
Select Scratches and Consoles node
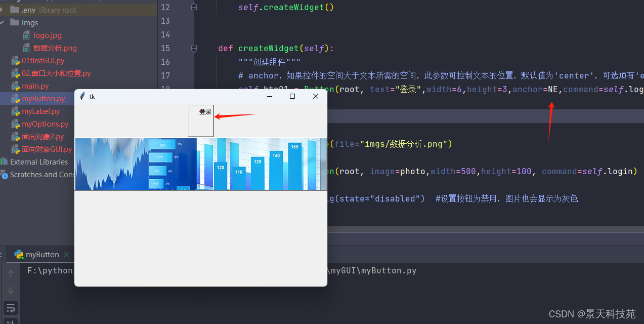pyautogui.click(x=42, y=175)
